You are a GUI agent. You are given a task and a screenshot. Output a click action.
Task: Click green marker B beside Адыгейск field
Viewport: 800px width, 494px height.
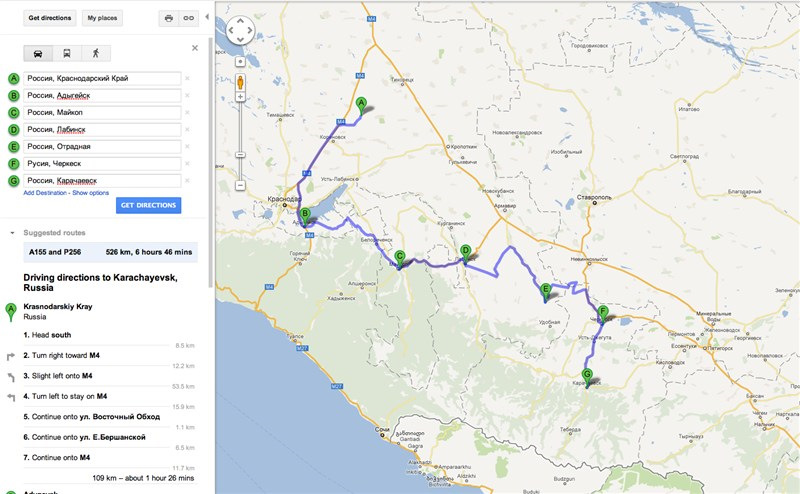14,95
